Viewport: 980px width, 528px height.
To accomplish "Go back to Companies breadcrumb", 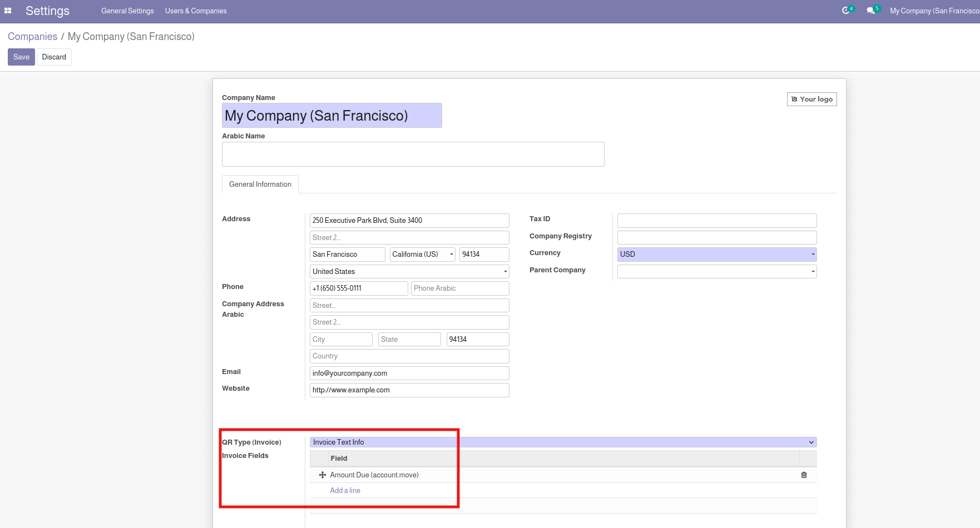I will click(32, 37).
